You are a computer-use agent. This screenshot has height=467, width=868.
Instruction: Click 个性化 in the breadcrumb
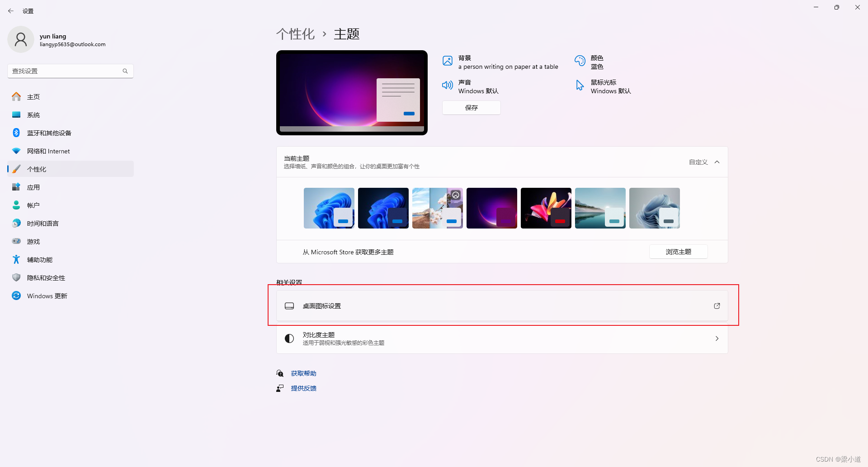(x=295, y=34)
